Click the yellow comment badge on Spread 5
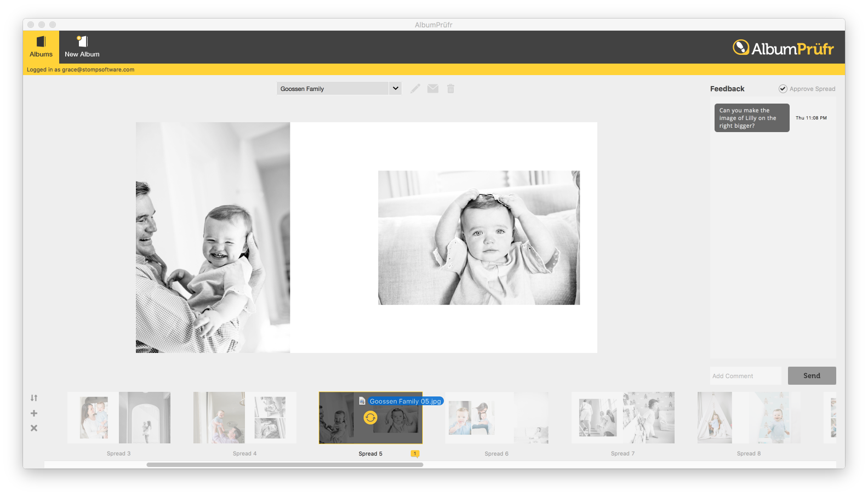 [x=415, y=454]
